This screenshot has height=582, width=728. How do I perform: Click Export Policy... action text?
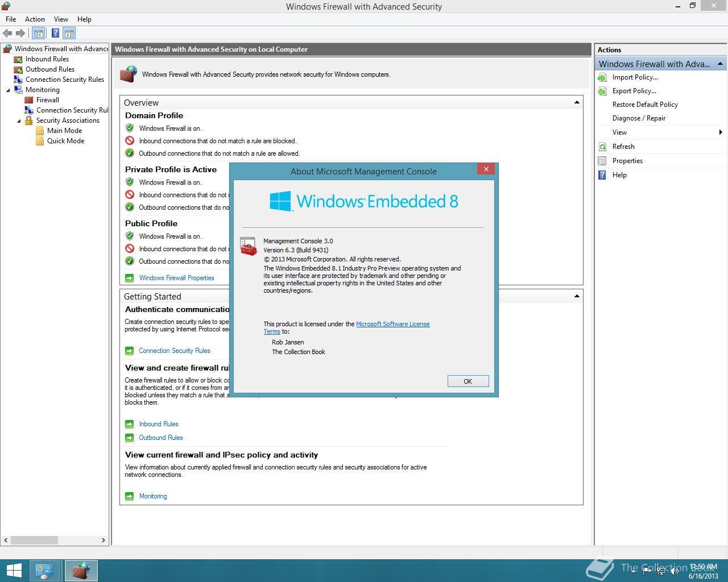(634, 91)
